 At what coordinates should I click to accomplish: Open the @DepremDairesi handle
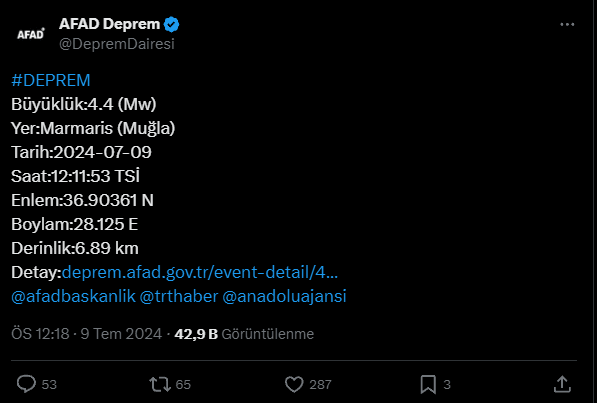pyautogui.click(x=117, y=44)
